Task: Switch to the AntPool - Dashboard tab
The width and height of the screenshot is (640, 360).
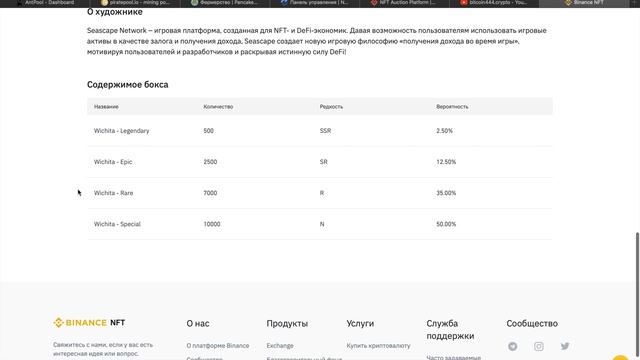Action: click(x=45, y=3)
